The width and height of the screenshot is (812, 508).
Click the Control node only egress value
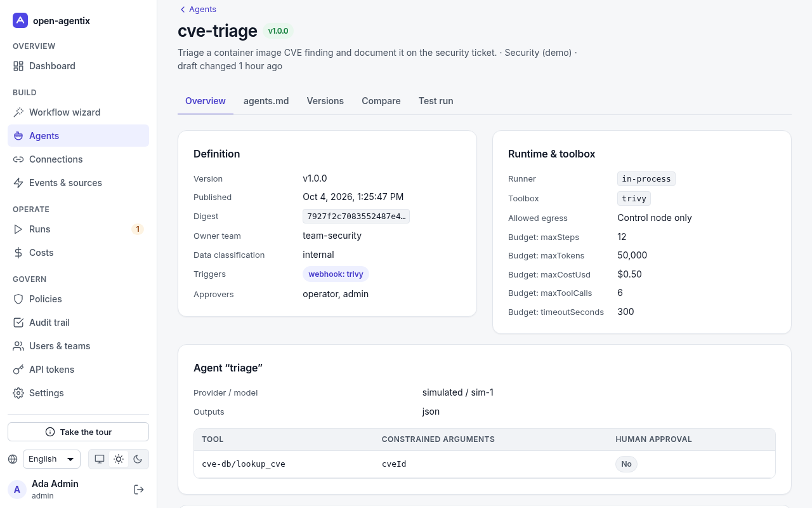pyautogui.click(x=655, y=218)
